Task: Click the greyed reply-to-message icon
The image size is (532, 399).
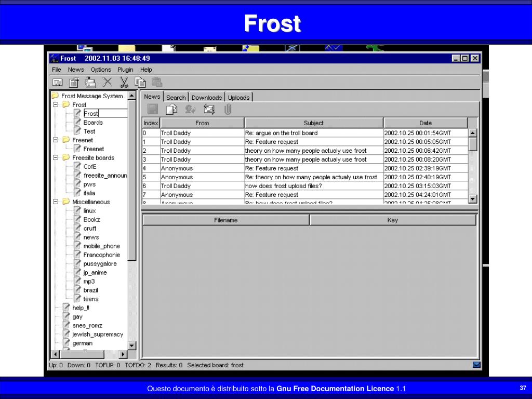Action: click(x=190, y=109)
